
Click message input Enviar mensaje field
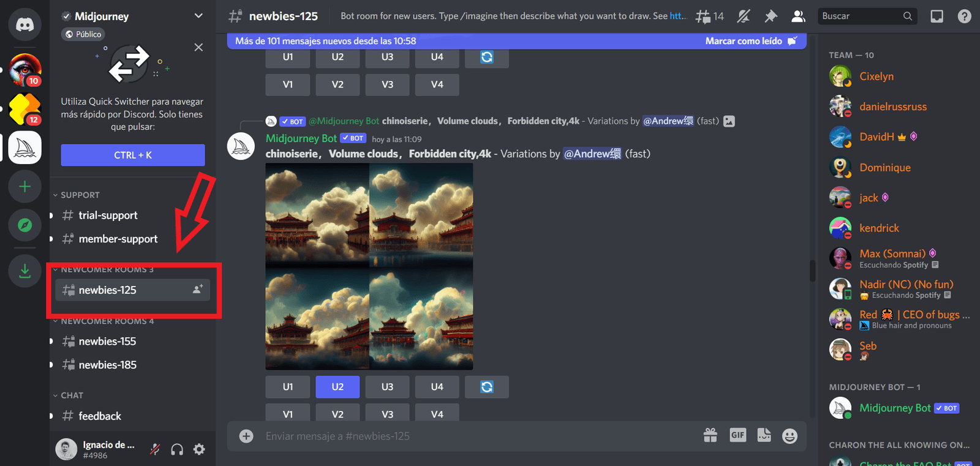(481, 436)
